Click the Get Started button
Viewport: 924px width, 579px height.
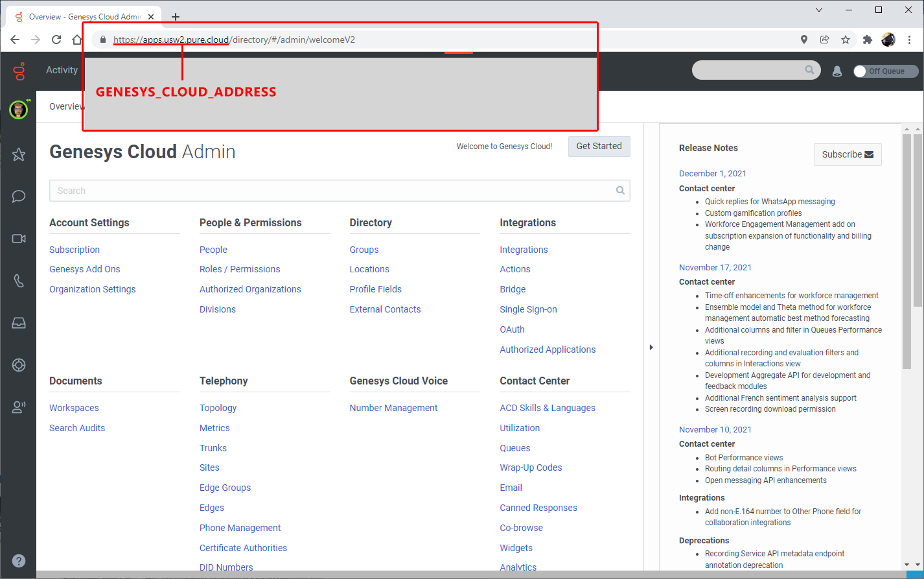click(x=599, y=146)
